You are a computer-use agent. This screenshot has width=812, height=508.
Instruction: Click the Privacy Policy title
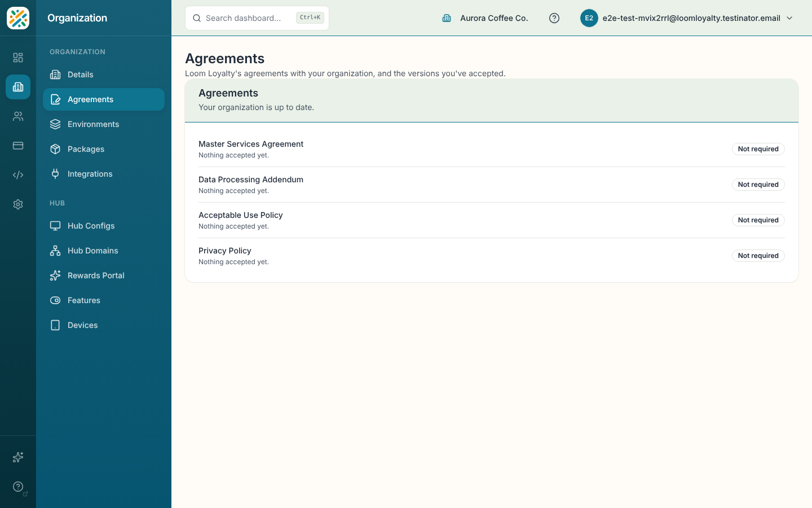coord(225,251)
